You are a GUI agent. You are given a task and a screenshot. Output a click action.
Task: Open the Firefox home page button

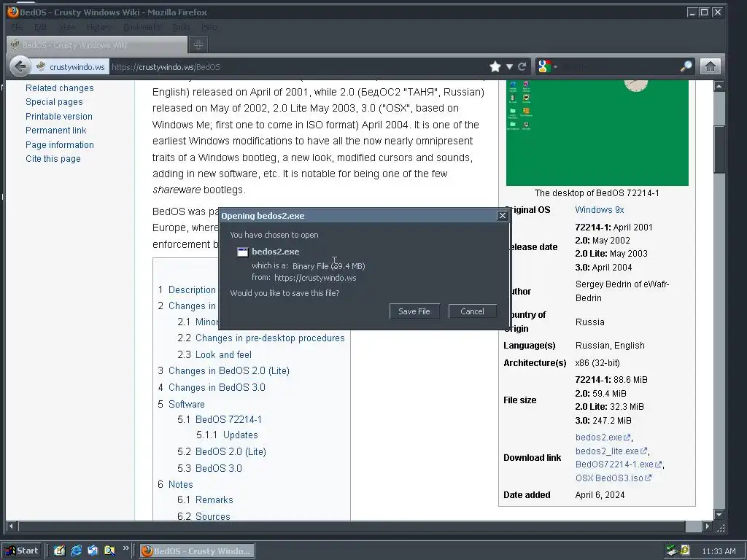click(x=710, y=66)
